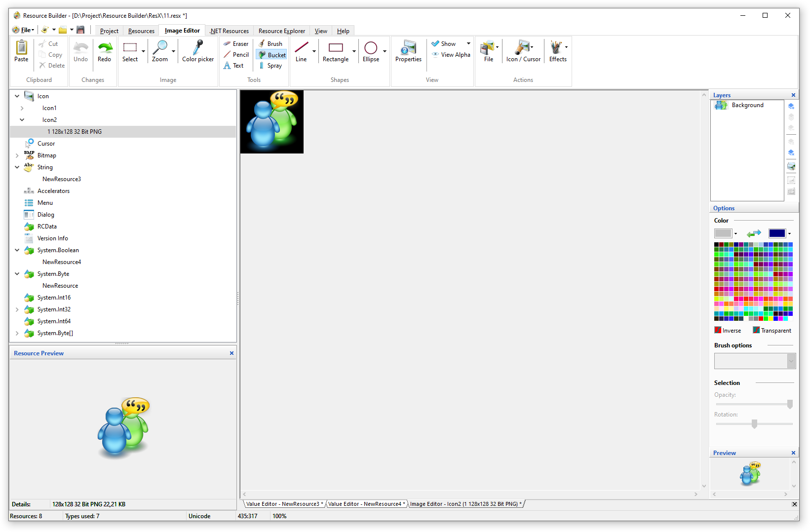
Task: Select the Pencil tool
Action: click(236, 55)
